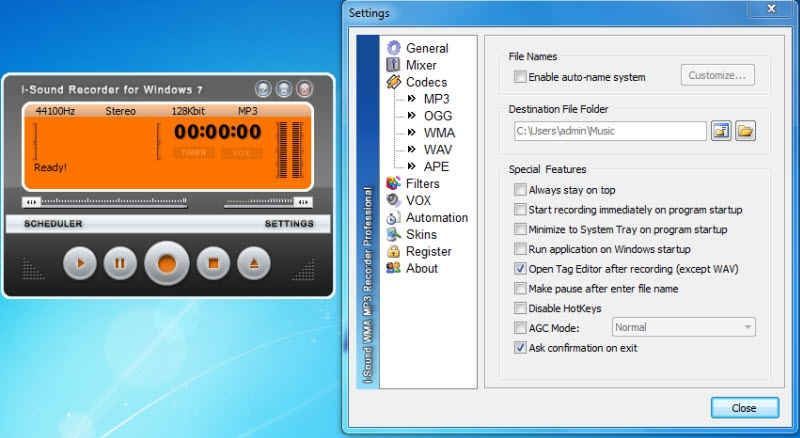The height and width of the screenshot is (438, 800).
Task: Open WMA codec settings
Action: point(439,132)
